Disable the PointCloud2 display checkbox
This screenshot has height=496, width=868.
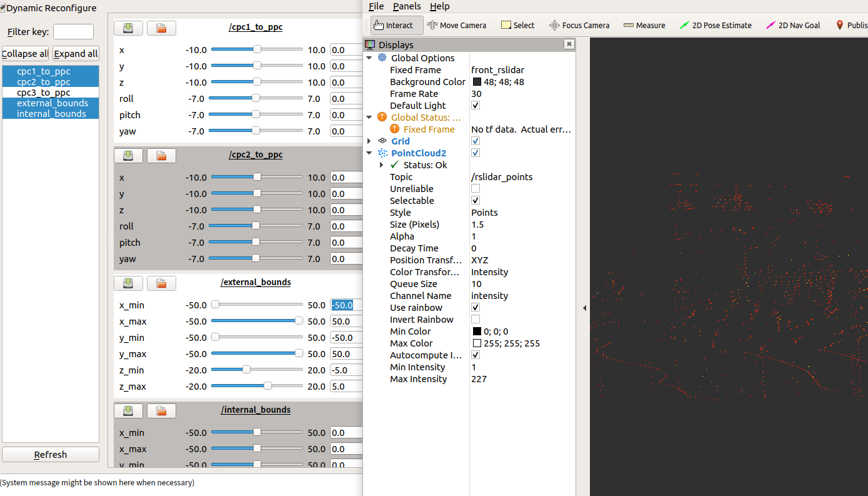coord(476,153)
